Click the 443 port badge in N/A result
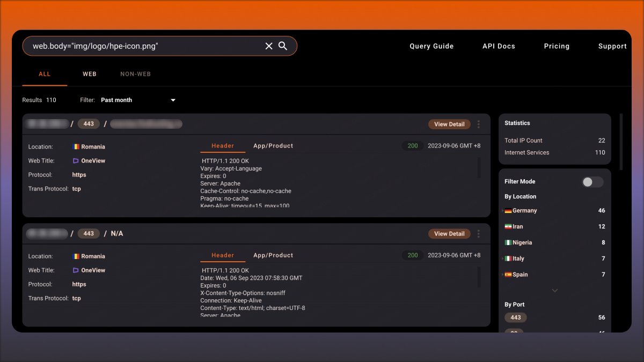This screenshot has height=362, width=644. (x=89, y=233)
